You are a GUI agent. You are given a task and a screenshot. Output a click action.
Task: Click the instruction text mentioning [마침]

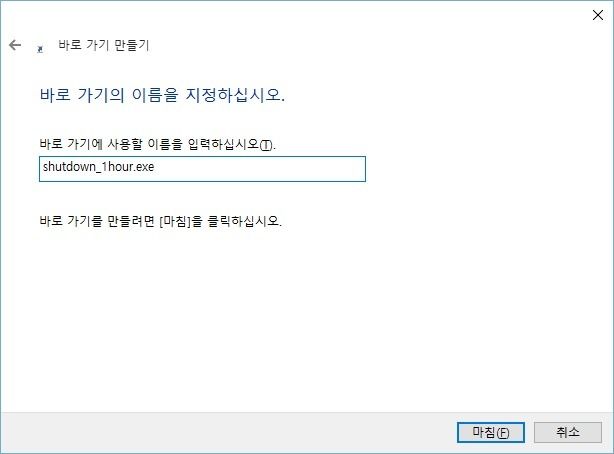161,221
